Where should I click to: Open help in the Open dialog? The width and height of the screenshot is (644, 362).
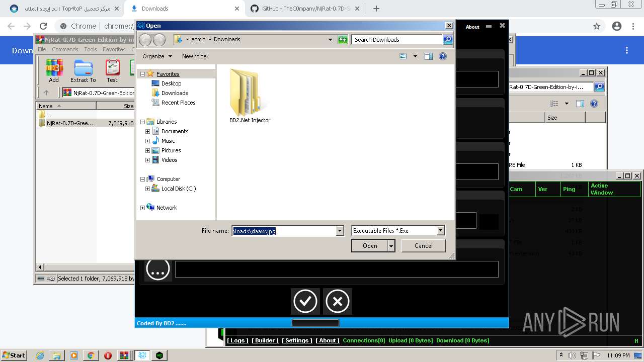(x=443, y=56)
